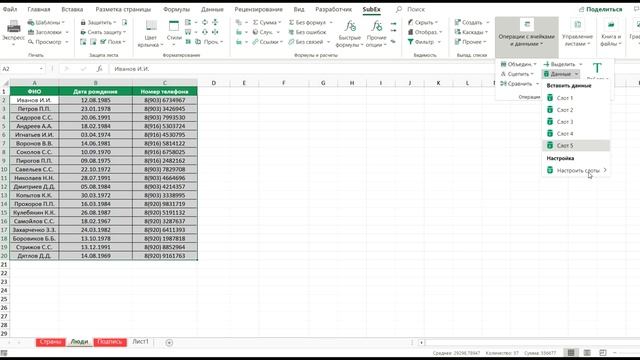
Task: Click the row 21 header
Action: pos(4,264)
